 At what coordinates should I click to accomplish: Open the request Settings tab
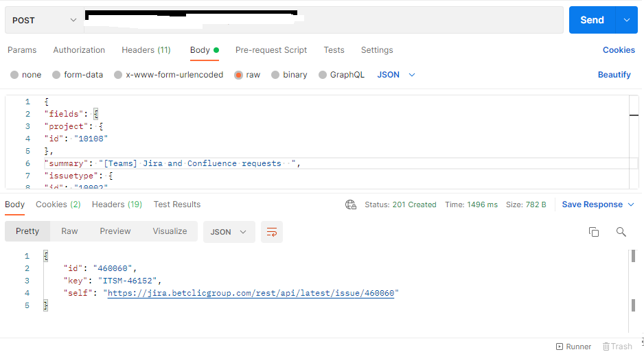tap(377, 50)
